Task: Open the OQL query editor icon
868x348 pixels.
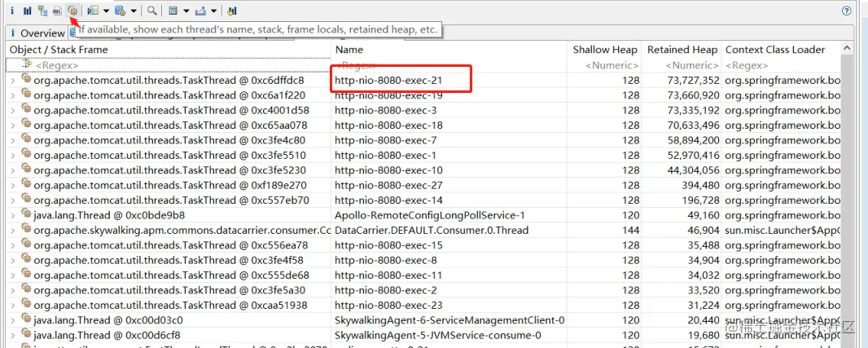Action: 57,11
